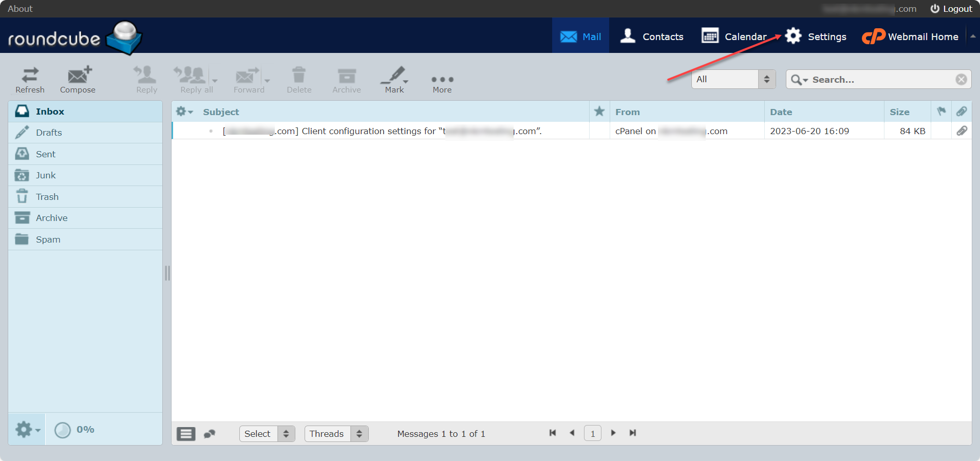Open the Contacts section
The height and width of the screenshot is (461, 980).
coord(652,36)
